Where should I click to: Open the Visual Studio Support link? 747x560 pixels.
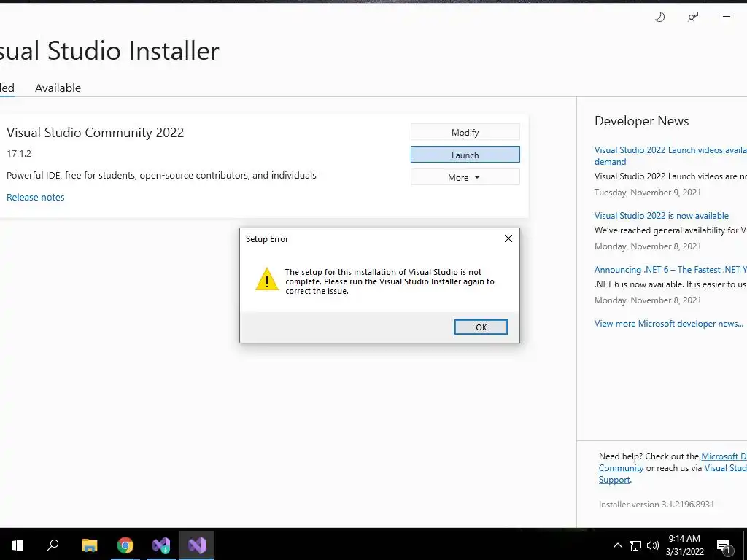click(673, 474)
